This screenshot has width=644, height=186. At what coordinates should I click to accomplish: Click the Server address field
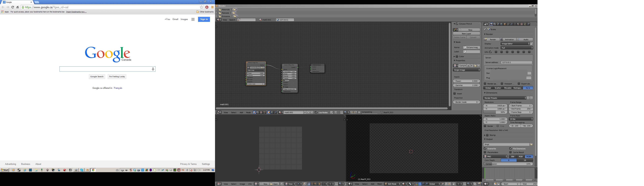[516, 62]
